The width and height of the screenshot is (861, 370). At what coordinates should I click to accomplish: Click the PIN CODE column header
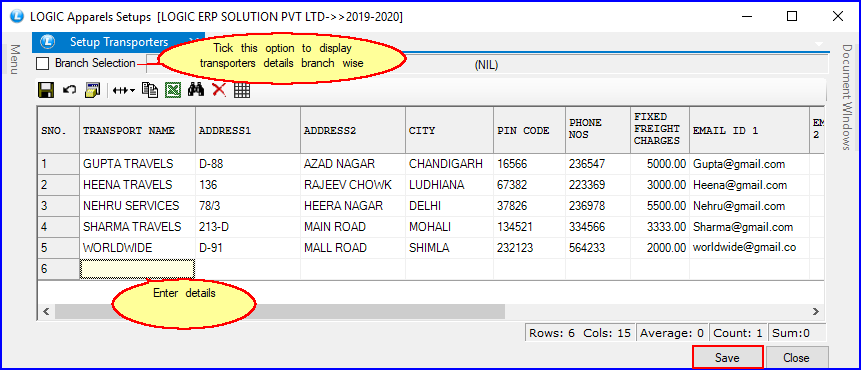tap(530, 130)
